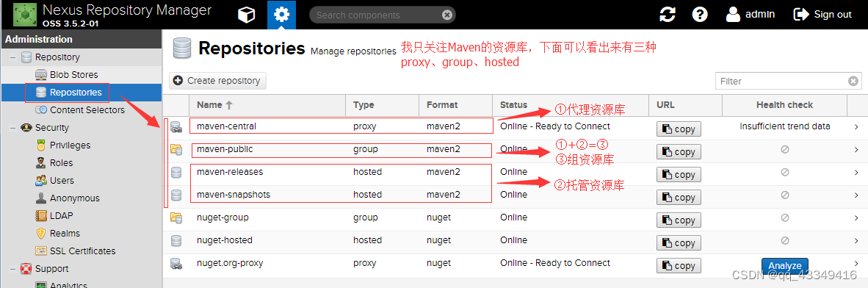Sort by the Status column header

point(570,105)
